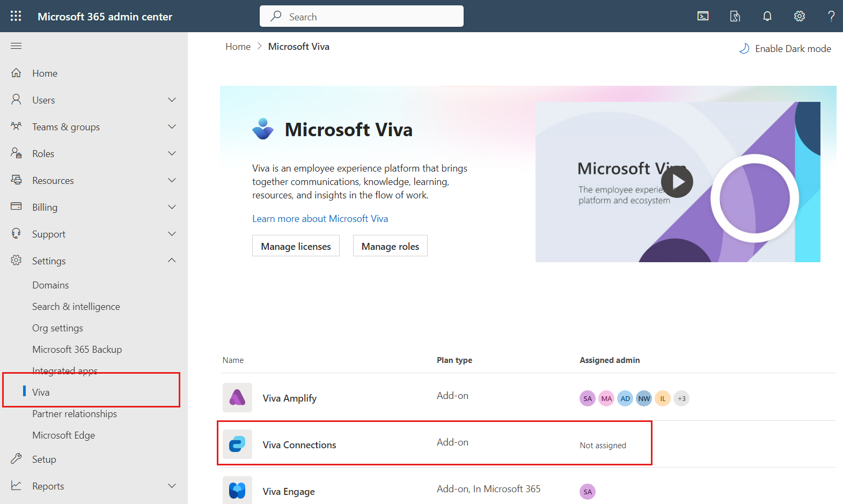The height and width of the screenshot is (504, 843).
Task: Click the Microsoft Viva logo icon
Action: tap(263, 129)
